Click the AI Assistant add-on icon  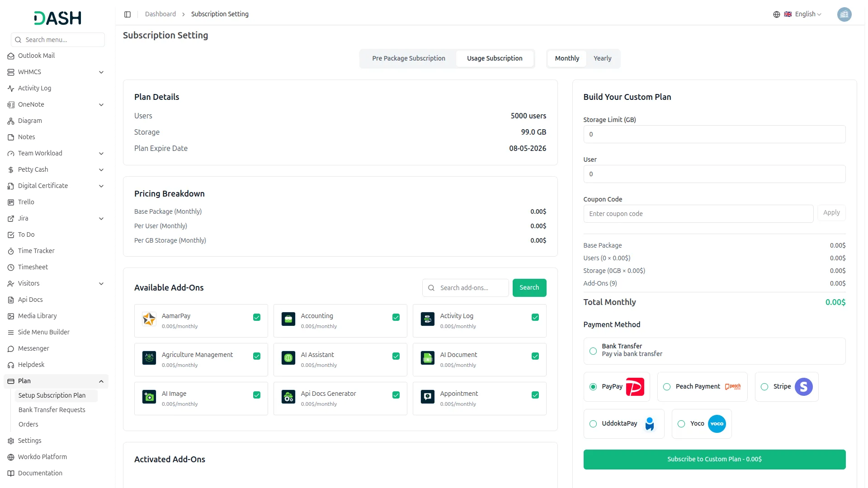tap(288, 358)
